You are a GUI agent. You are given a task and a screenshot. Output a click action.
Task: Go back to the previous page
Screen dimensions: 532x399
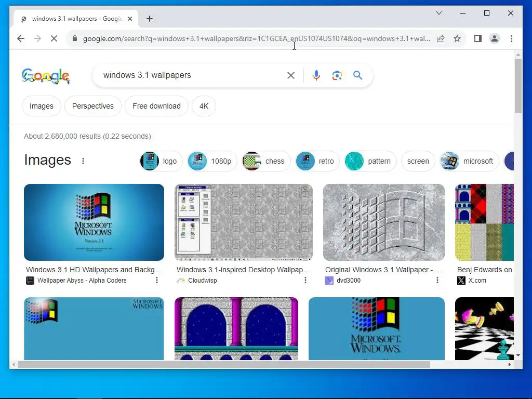coord(21,38)
